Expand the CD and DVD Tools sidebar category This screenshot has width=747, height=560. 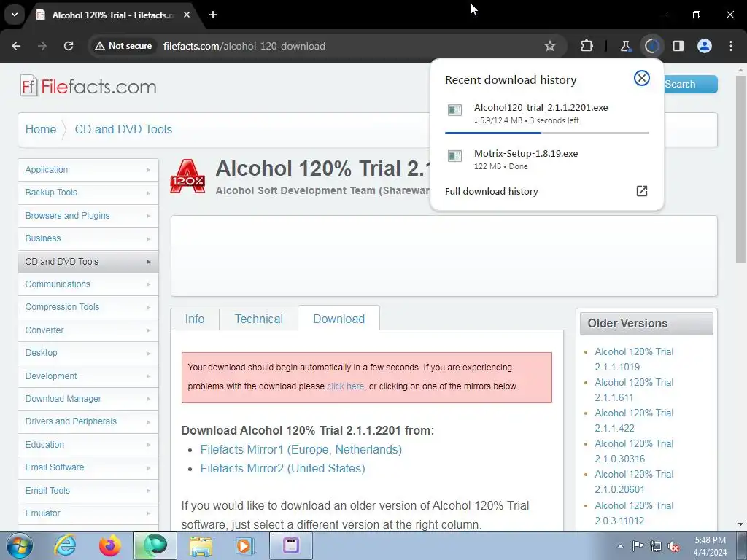(x=88, y=262)
